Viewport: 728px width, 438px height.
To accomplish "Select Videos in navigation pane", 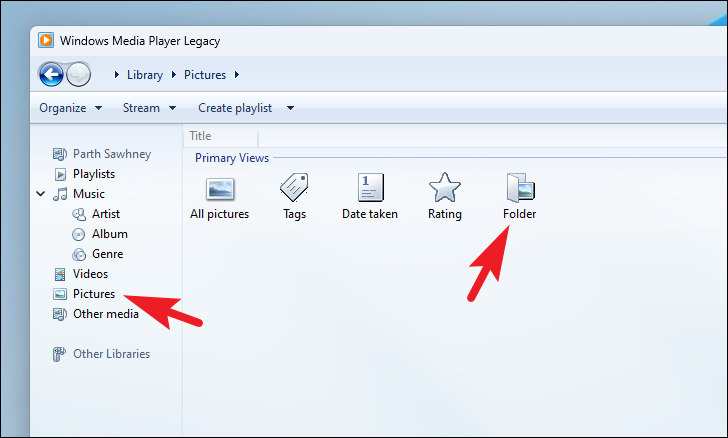I will [x=91, y=274].
